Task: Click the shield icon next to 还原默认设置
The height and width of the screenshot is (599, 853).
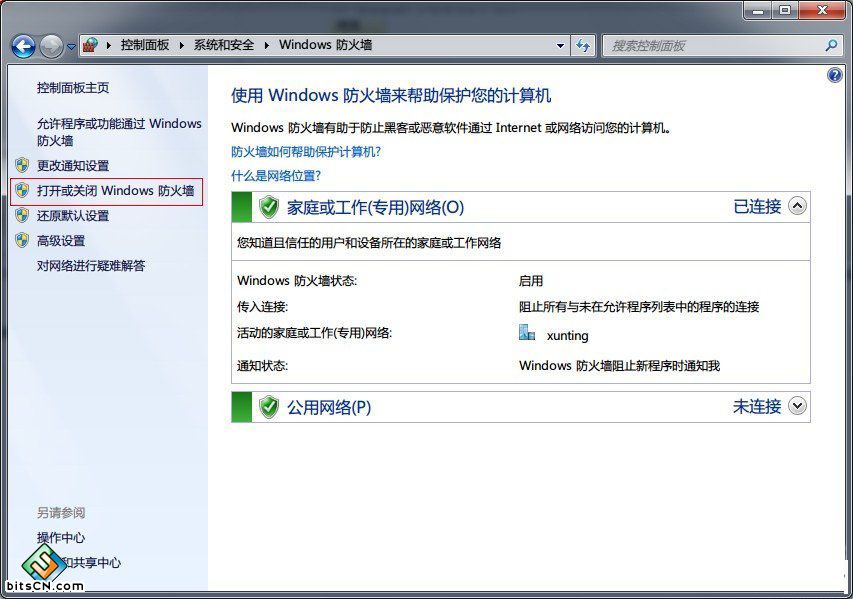Action: click(x=22, y=215)
